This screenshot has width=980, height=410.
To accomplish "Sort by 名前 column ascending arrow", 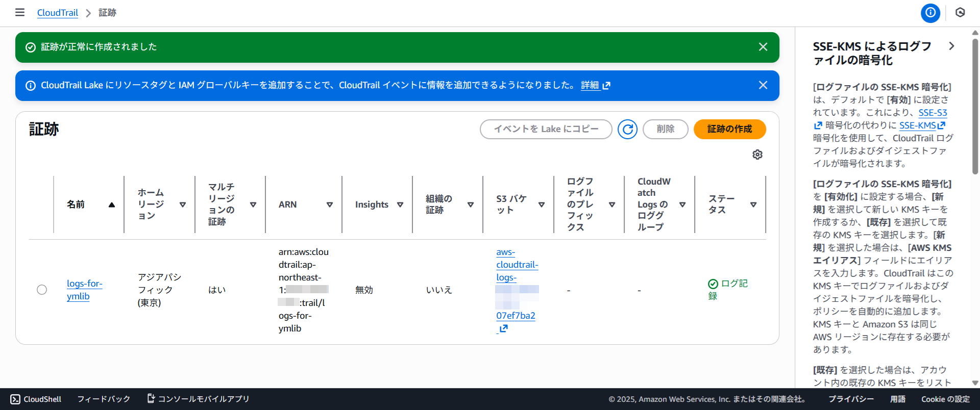I will (112, 205).
